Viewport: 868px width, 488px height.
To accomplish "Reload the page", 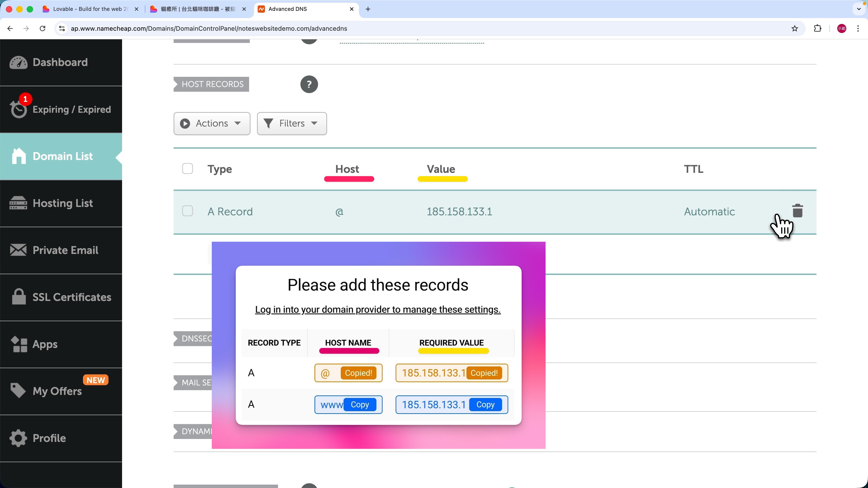I will pyautogui.click(x=42, y=29).
